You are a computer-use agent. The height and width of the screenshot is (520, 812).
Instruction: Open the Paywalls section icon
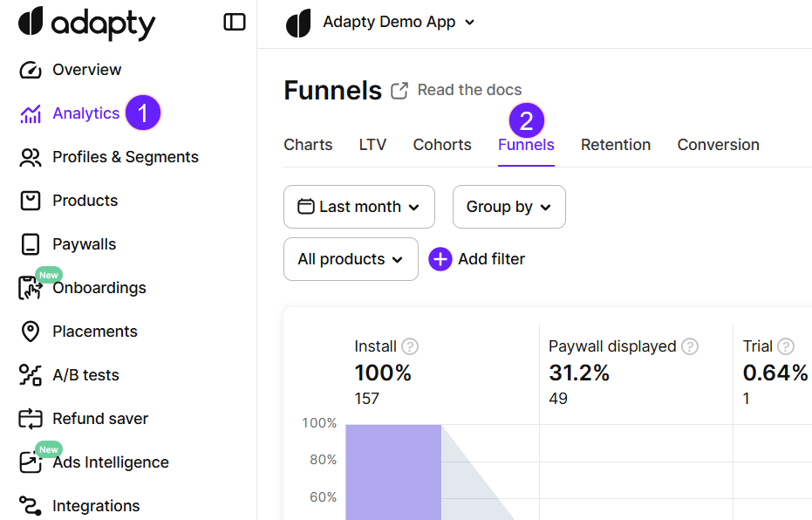pos(31,243)
